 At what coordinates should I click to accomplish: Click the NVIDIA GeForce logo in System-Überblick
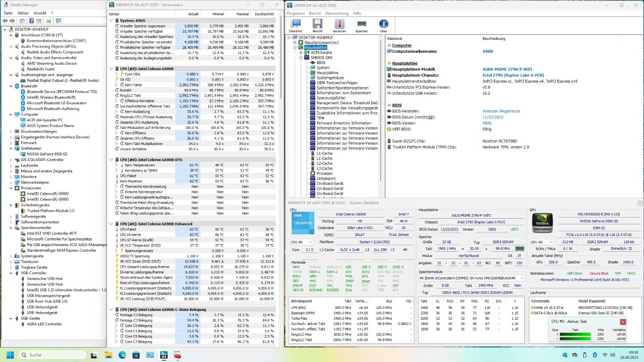tap(542, 223)
